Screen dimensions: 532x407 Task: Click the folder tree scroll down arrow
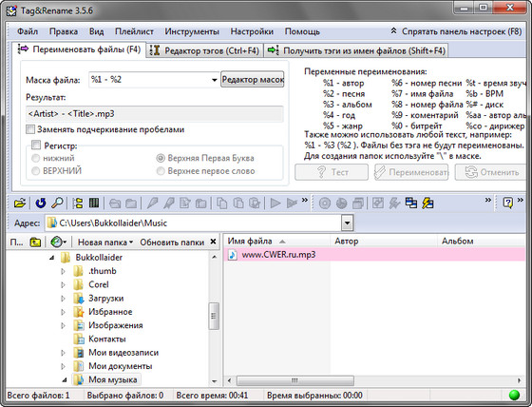pos(214,381)
